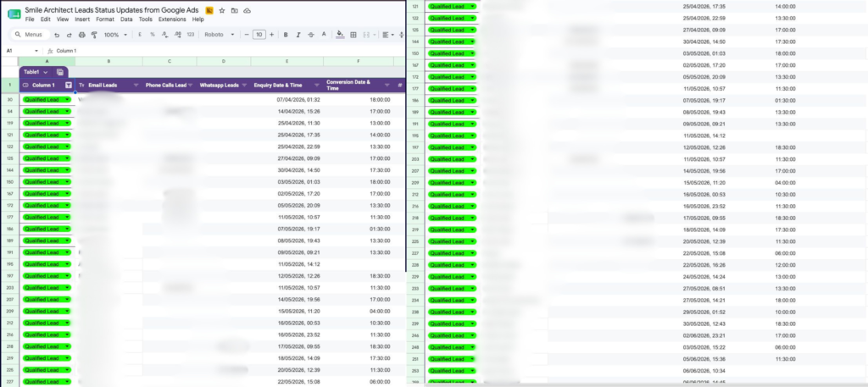Viewport: 868px width, 387px height.
Task: Open Qualified Lead chip dropdown in row 54
Action: coord(67,111)
